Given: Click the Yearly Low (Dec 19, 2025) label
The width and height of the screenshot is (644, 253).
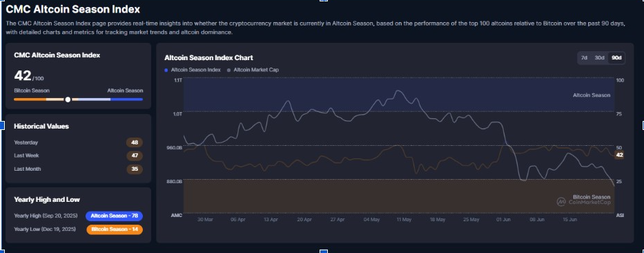Looking at the screenshot, I should [x=45, y=229].
